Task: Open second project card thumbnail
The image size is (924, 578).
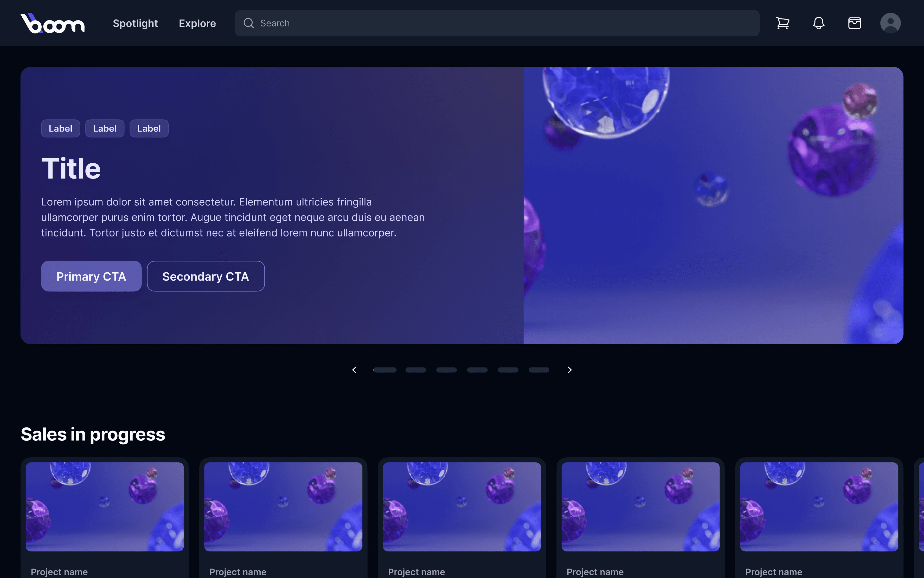Action: [x=283, y=507]
